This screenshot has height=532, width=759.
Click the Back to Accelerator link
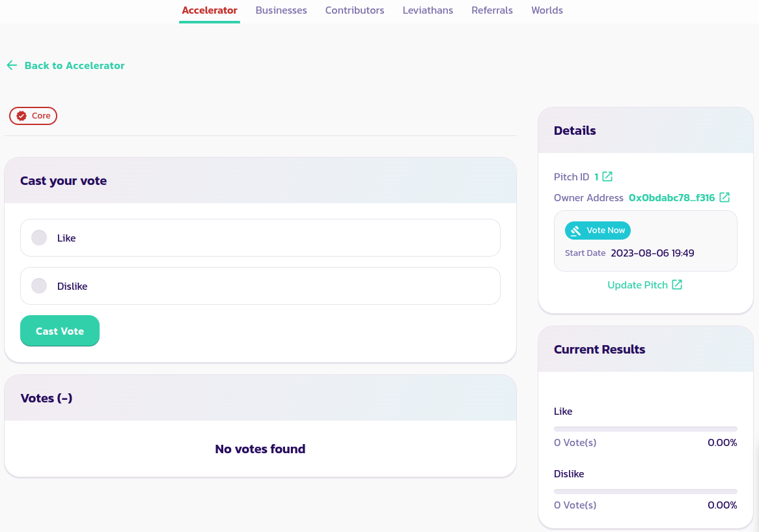(x=74, y=65)
